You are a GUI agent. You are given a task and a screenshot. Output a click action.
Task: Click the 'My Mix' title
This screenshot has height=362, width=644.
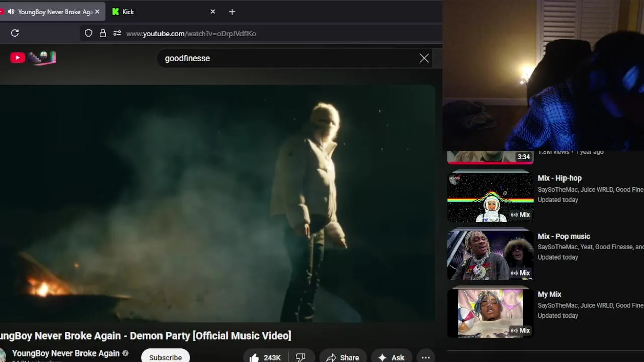549,294
